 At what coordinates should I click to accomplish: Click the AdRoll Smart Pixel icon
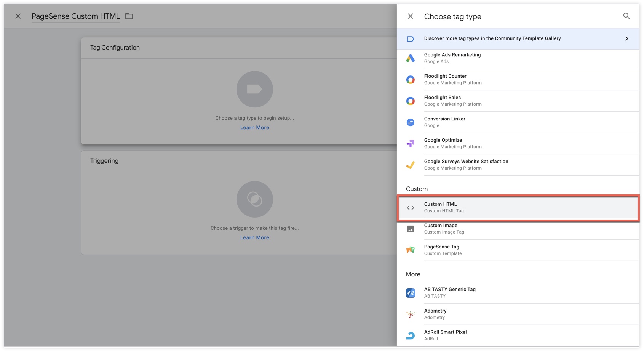410,335
